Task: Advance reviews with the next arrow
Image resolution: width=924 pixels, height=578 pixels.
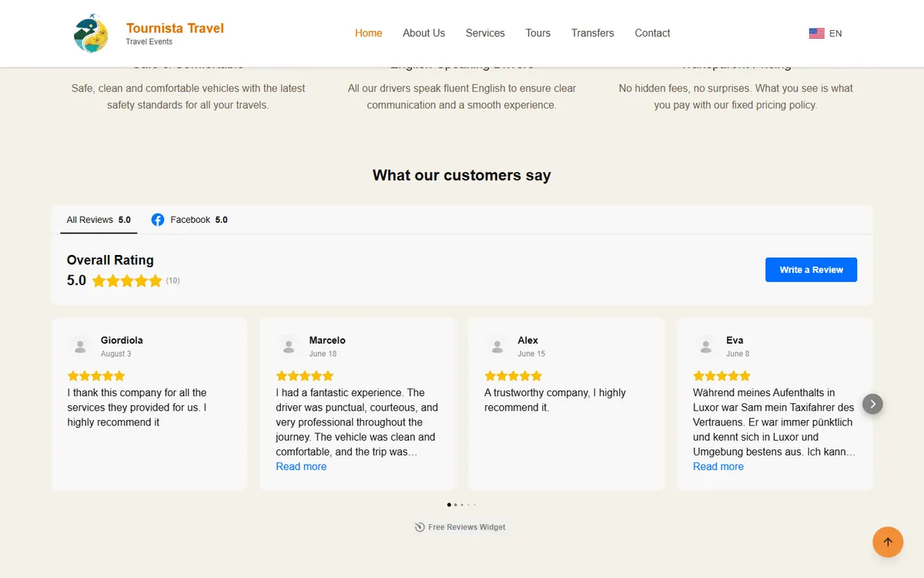Action: click(872, 404)
